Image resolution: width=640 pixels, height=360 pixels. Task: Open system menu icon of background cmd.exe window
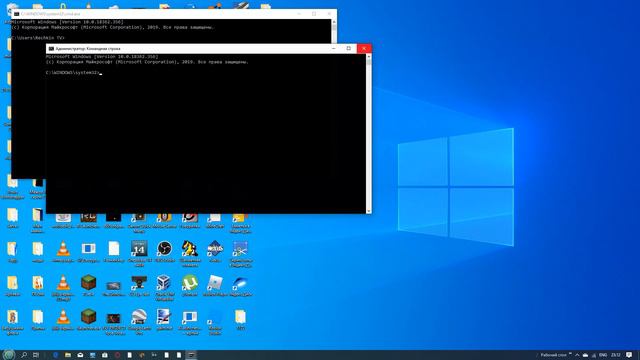(16, 14)
